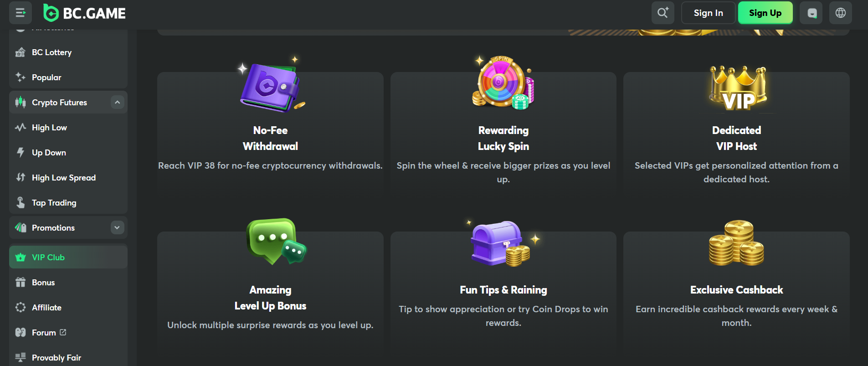Screen dimensions: 868x366
Task: Open the chat icon in the header
Action: (x=812, y=13)
